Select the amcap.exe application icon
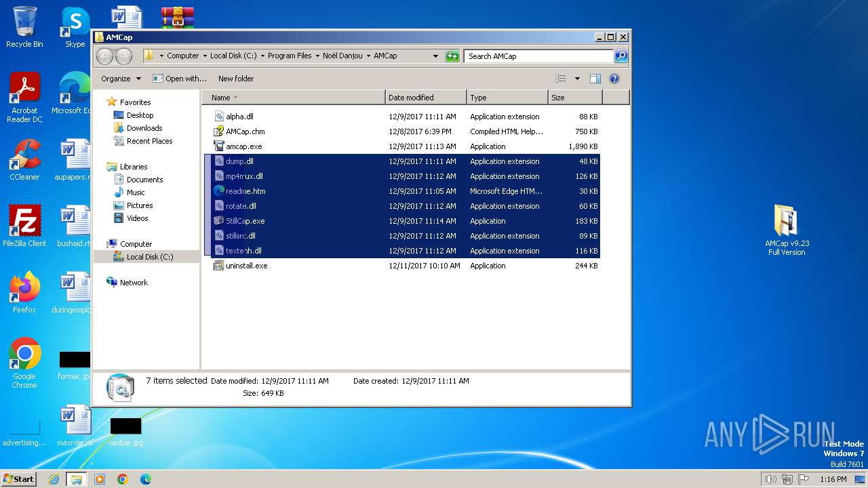The width and height of the screenshot is (868, 488). 218,146
